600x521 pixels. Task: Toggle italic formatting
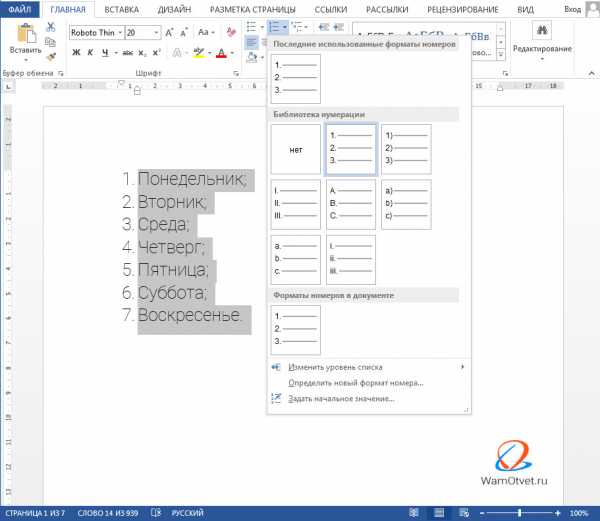click(x=89, y=52)
